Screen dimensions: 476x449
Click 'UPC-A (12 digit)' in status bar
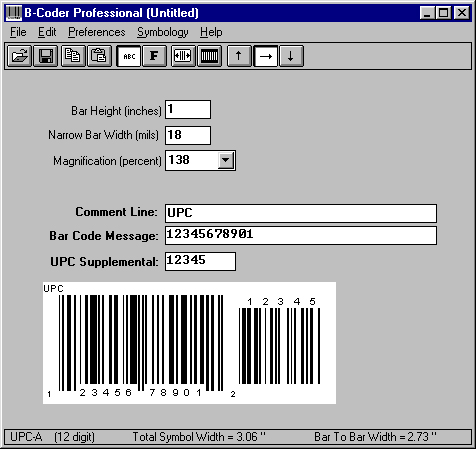coord(52,437)
